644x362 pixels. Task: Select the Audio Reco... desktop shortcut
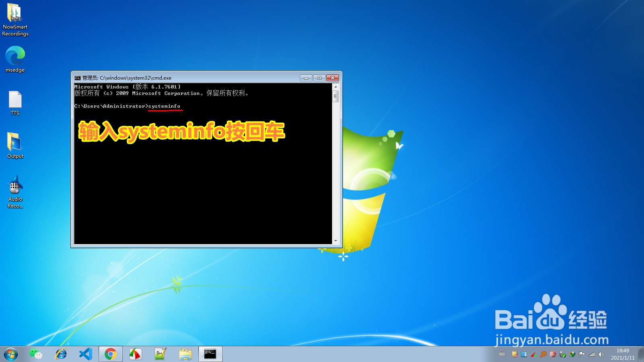click(15, 192)
